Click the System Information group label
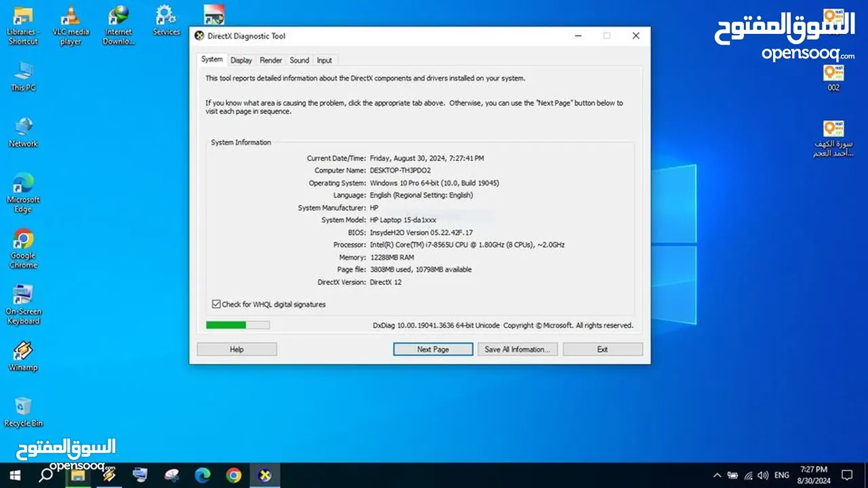 [241, 142]
